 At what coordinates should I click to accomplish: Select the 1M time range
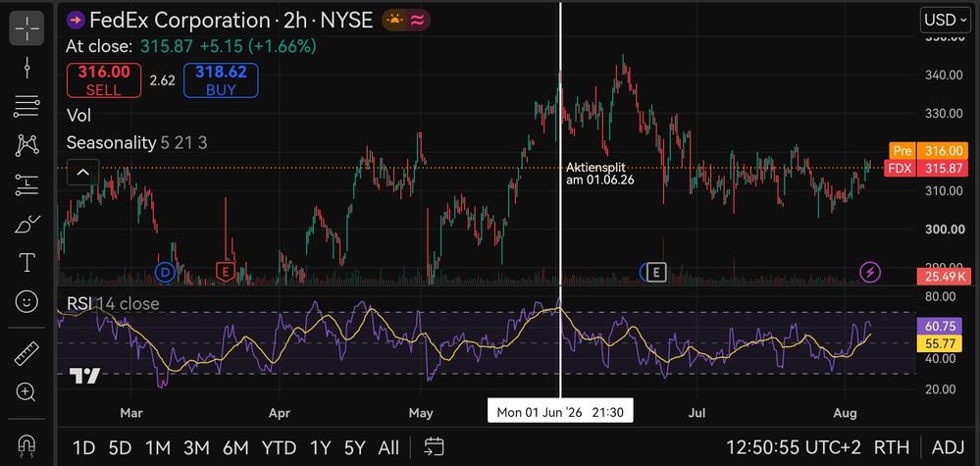pyautogui.click(x=158, y=447)
